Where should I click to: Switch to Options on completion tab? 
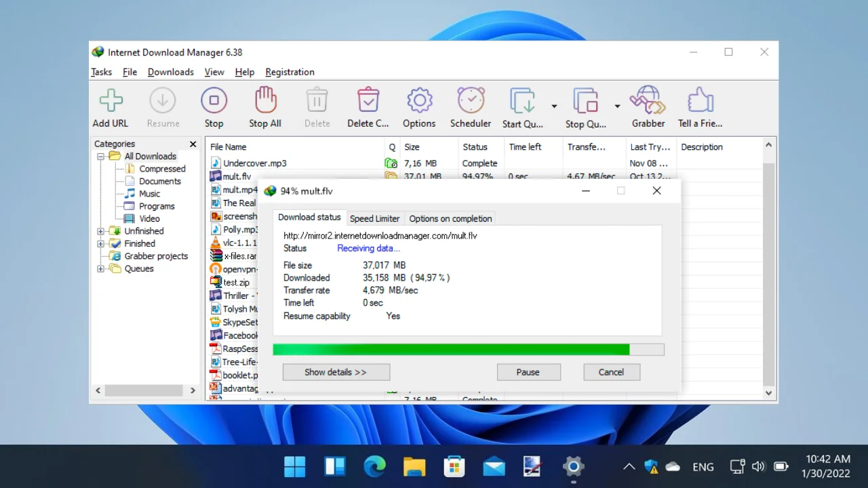pyautogui.click(x=450, y=218)
